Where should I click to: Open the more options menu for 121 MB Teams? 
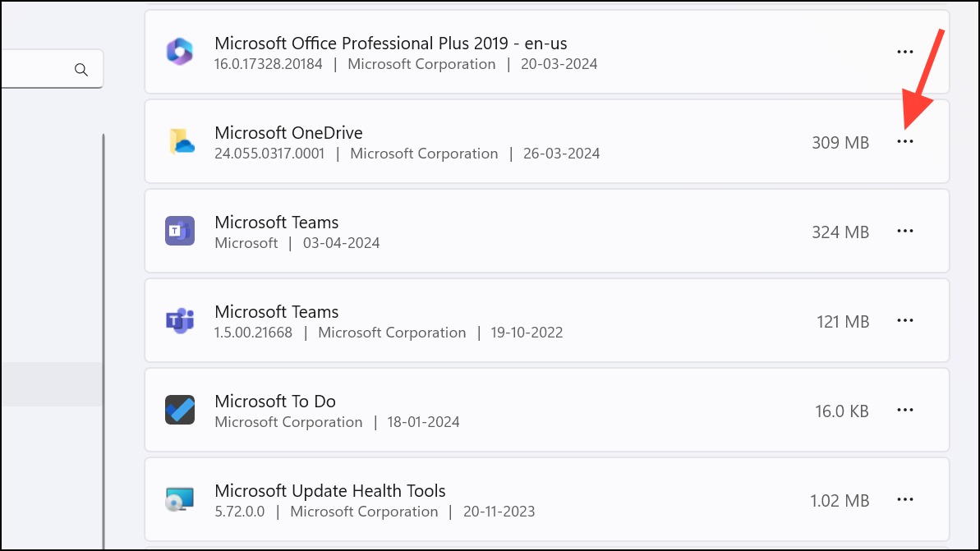click(x=905, y=320)
